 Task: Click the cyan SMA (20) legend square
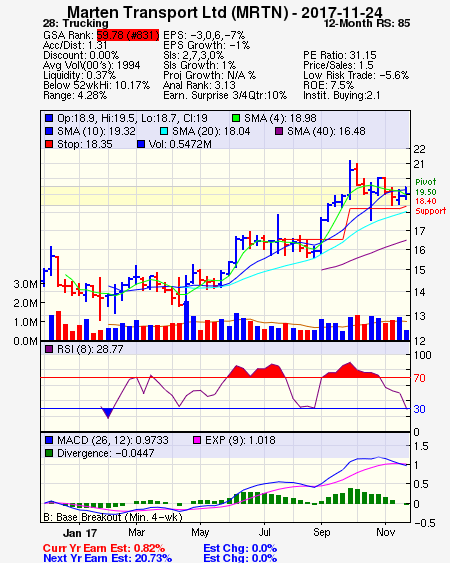pos(163,131)
